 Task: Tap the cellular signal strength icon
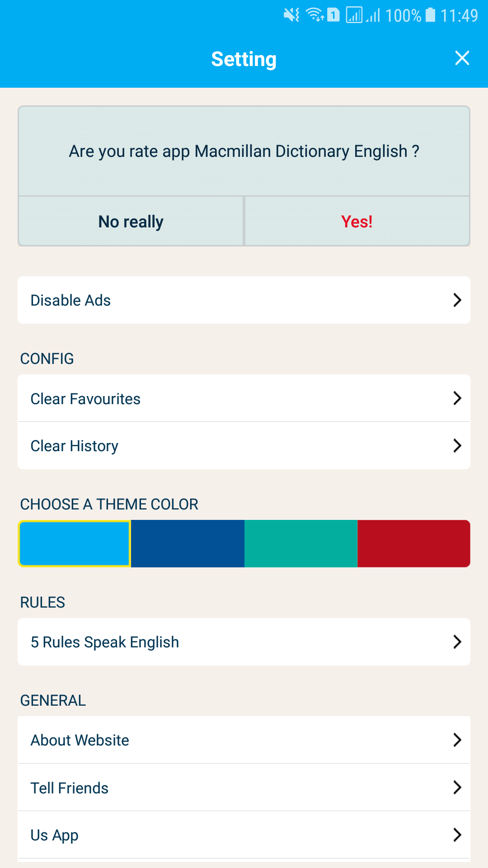[373, 15]
